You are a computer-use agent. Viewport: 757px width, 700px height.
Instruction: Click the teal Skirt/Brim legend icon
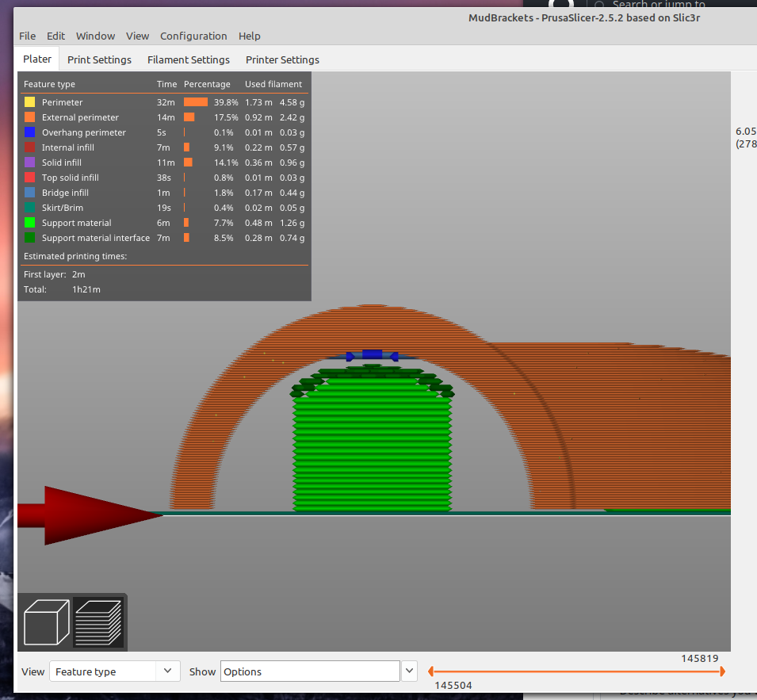[29, 207]
